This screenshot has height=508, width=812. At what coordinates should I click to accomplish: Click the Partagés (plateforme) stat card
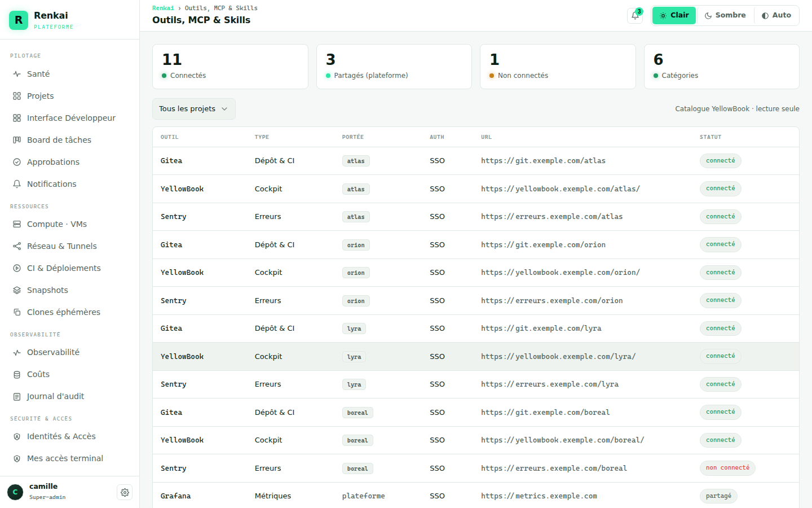(394, 67)
